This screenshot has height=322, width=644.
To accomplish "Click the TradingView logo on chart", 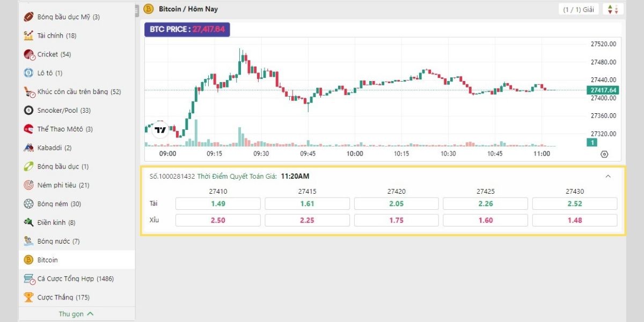I will point(160,129).
